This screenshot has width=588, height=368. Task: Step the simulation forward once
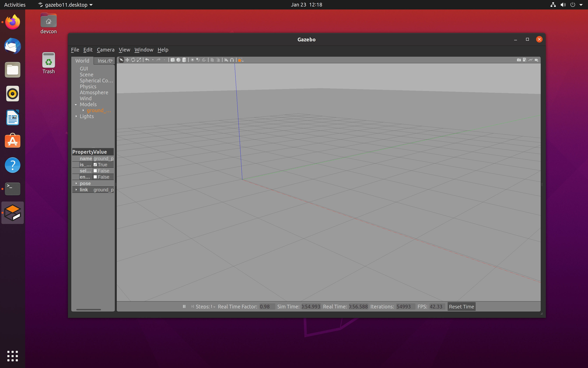pyautogui.click(x=192, y=306)
